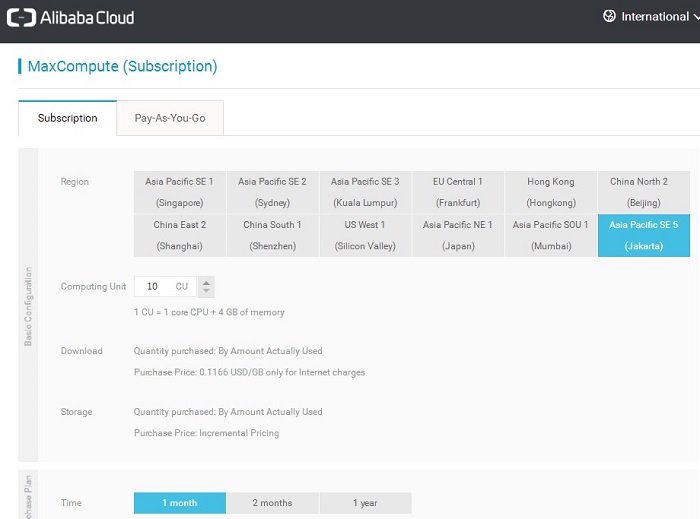Click the Computing Unit label
Image resolution: width=700 pixels, height=519 pixels.
pos(93,286)
